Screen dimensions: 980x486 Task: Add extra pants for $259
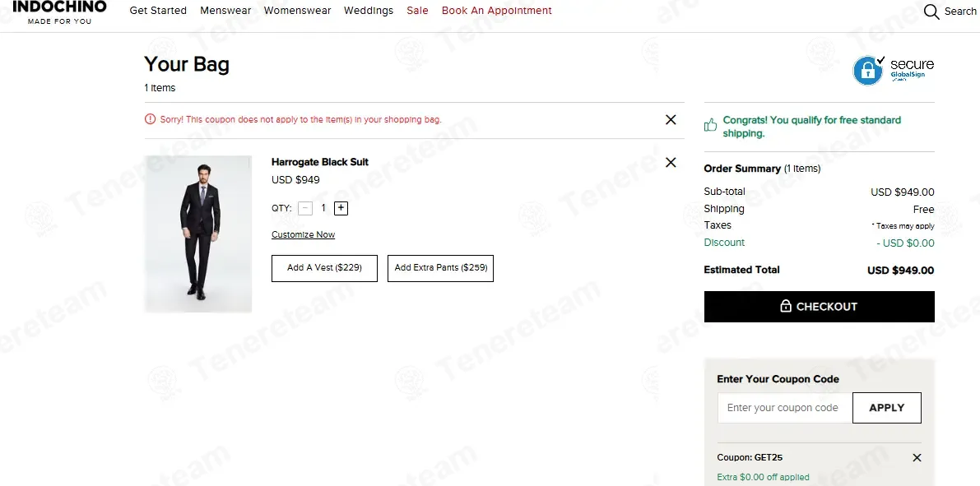tap(440, 268)
